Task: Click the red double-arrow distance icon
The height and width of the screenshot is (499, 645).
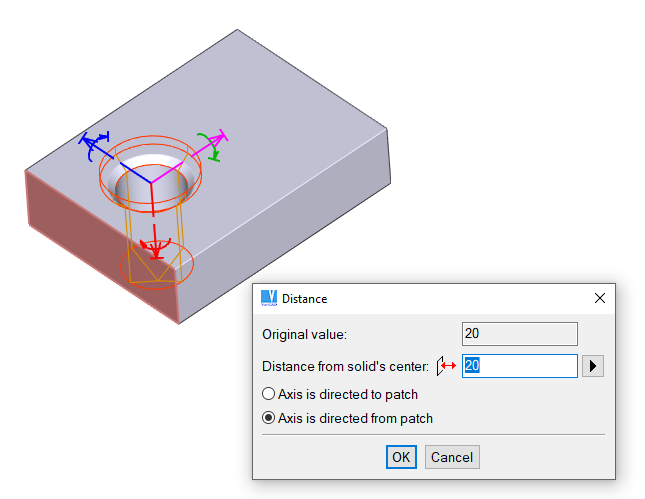Action: coord(449,366)
